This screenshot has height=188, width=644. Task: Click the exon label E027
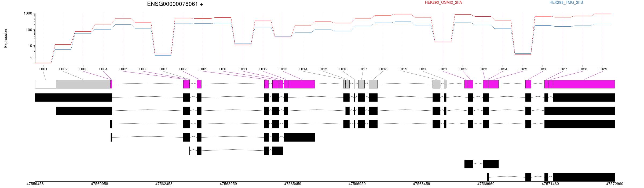tap(563, 69)
